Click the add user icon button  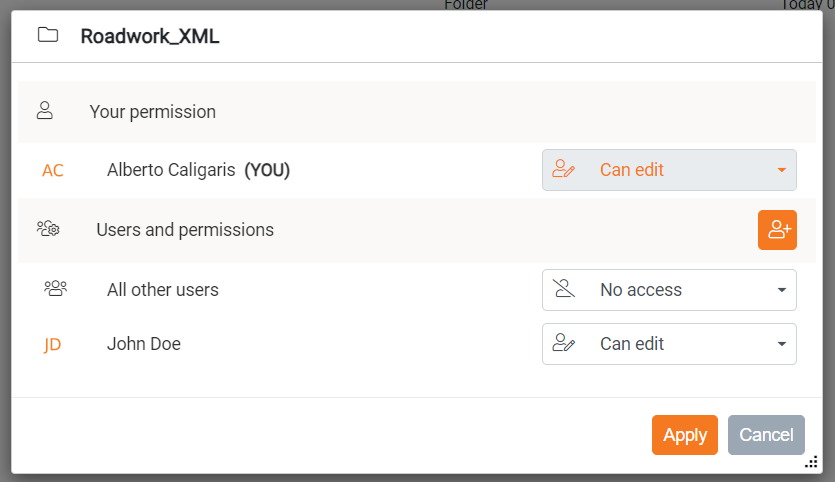(x=777, y=230)
